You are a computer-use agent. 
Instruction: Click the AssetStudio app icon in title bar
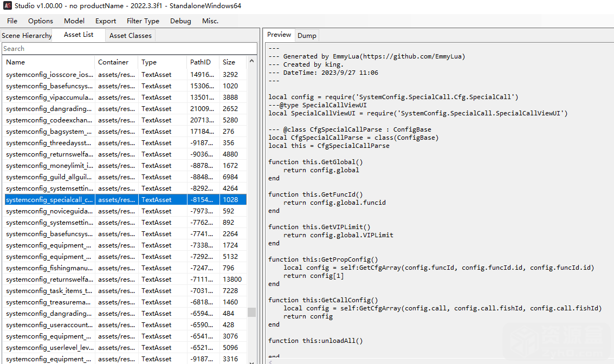[x=7, y=6]
